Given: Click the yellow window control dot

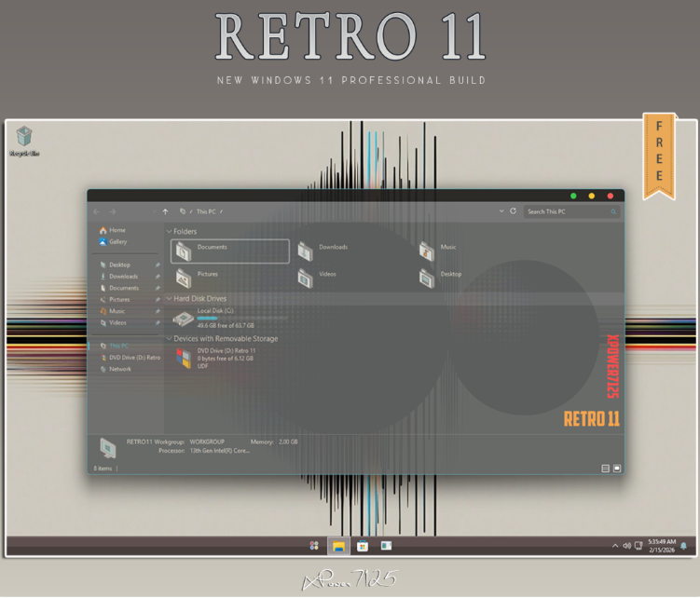Looking at the screenshot, I should (592, 196).
